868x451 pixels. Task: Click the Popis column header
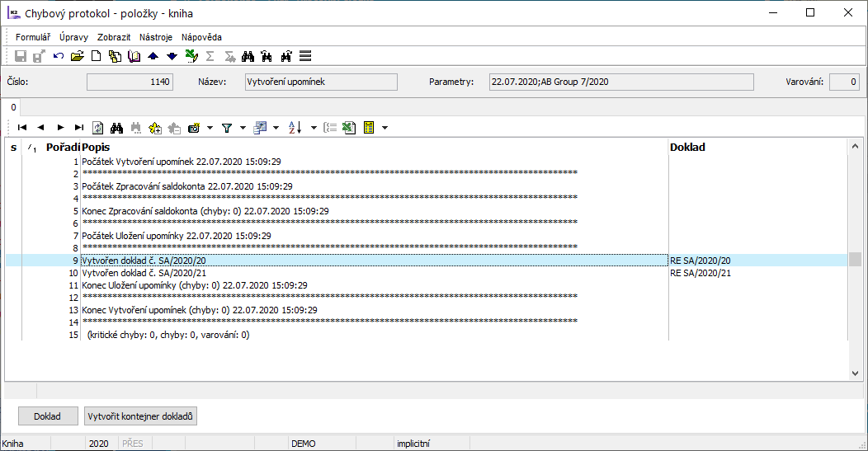[96, 148]
